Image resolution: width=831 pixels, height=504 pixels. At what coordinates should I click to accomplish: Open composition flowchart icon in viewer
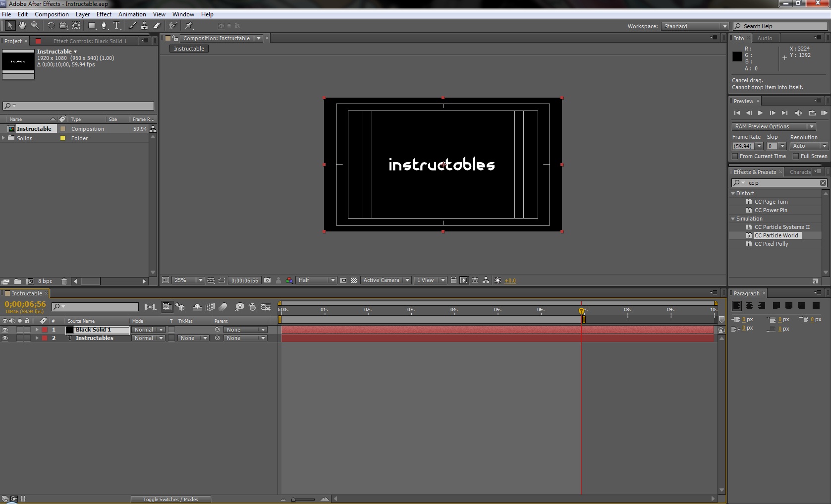point(486,280)
